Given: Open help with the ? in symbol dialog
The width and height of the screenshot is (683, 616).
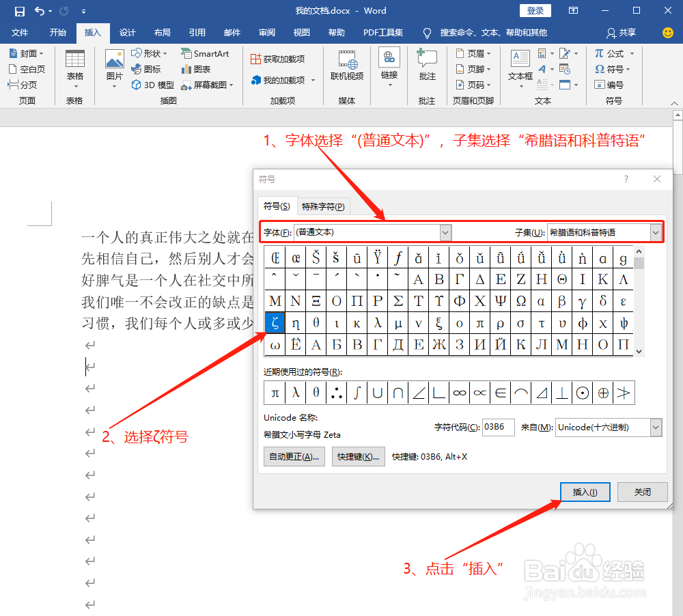Looking at the screenshot, I should point(626,179).
